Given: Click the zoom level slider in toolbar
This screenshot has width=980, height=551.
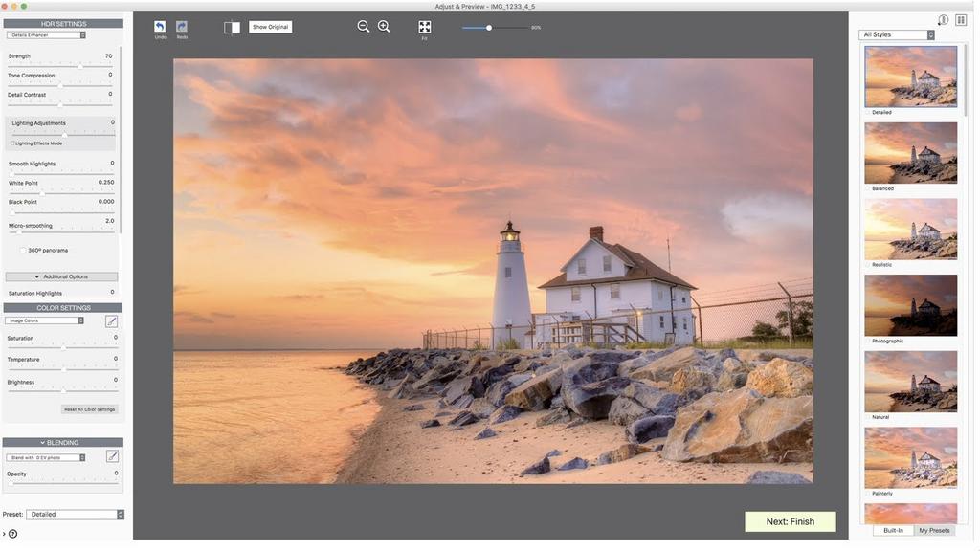Looking at the screenshot, I should tap(495, 28).
